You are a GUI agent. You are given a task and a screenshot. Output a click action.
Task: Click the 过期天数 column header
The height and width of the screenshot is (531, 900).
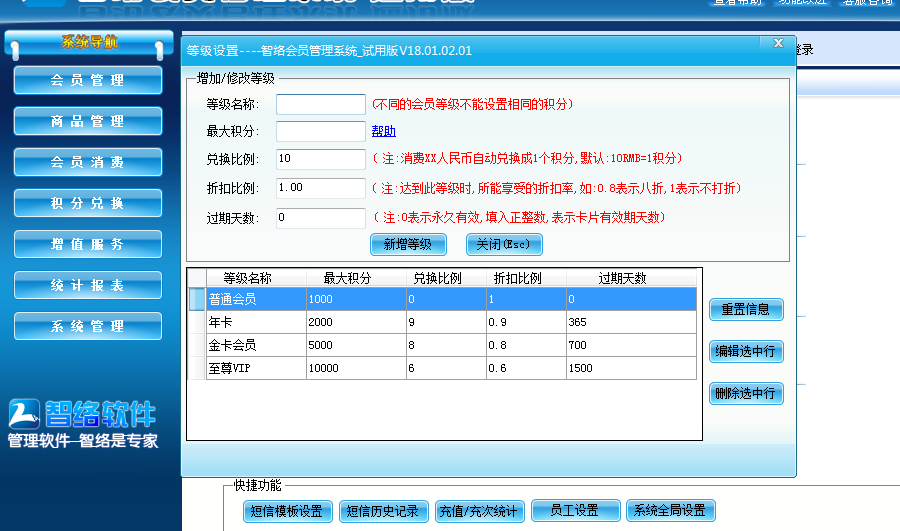(x=631, y=278)
